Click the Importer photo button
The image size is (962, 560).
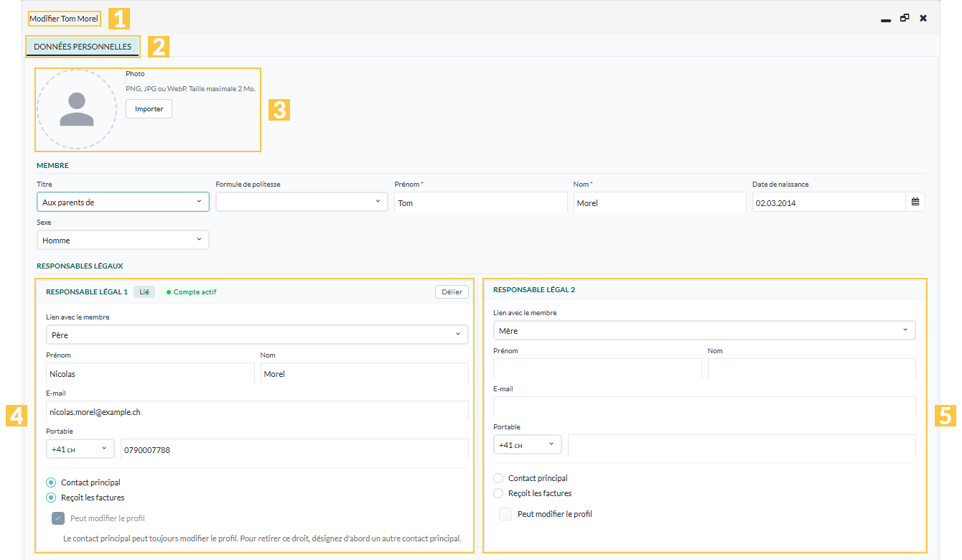pos(149,109)
